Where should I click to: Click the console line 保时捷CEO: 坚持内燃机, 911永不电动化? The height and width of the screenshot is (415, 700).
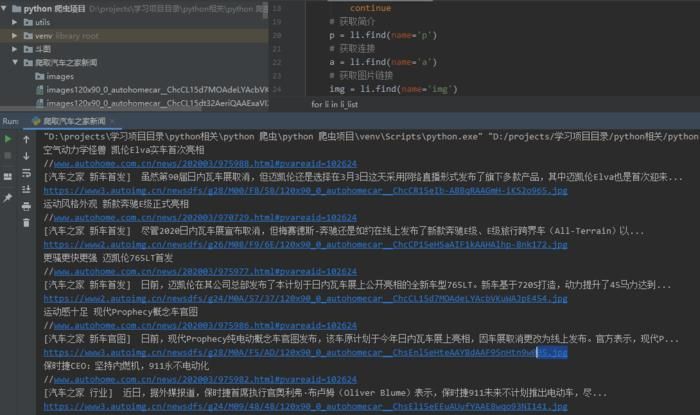(126, 366)
